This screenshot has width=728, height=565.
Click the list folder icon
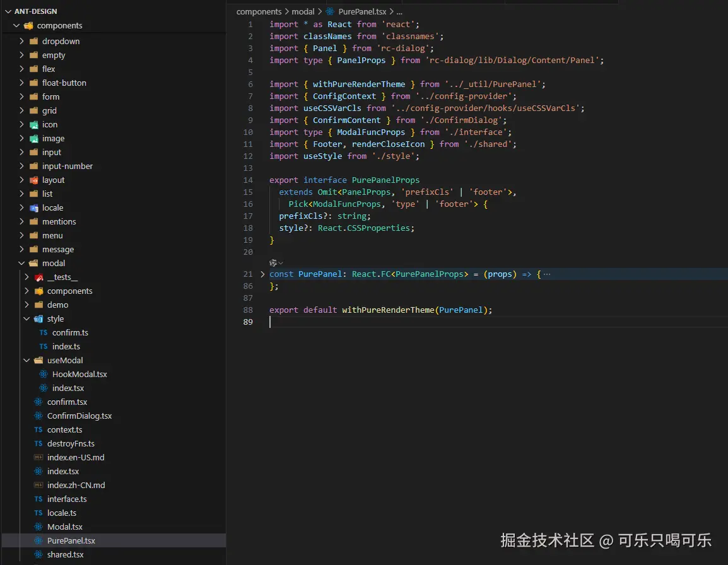[x=34, y=194]
